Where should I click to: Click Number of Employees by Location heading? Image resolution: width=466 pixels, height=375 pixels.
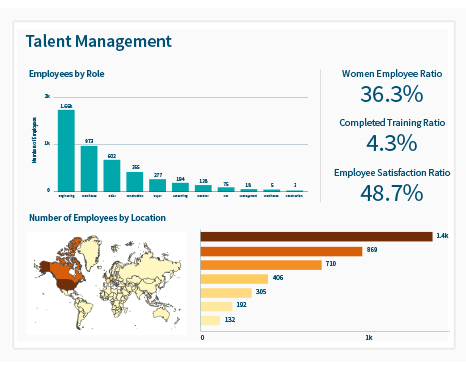97,218
